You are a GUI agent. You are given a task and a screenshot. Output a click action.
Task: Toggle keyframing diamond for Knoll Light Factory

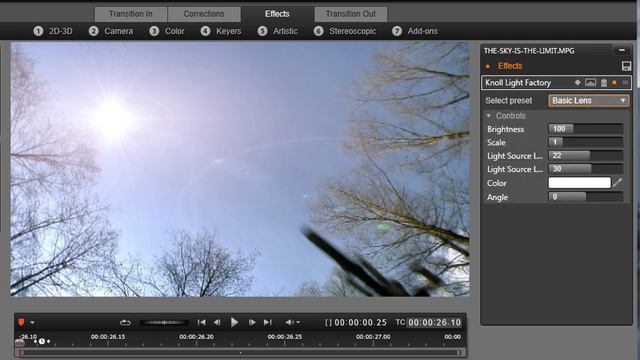click(577, 82)
